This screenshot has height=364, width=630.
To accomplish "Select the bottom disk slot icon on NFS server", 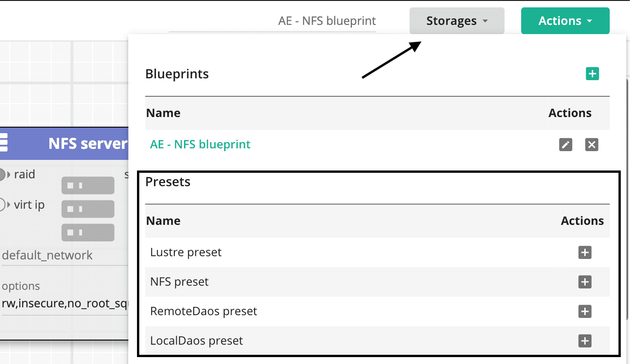I will tap(88, 232).
